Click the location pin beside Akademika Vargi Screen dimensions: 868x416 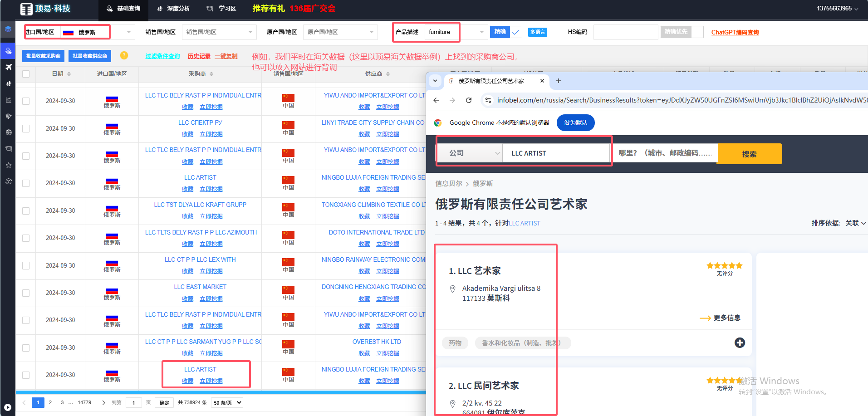pos(452,289)
